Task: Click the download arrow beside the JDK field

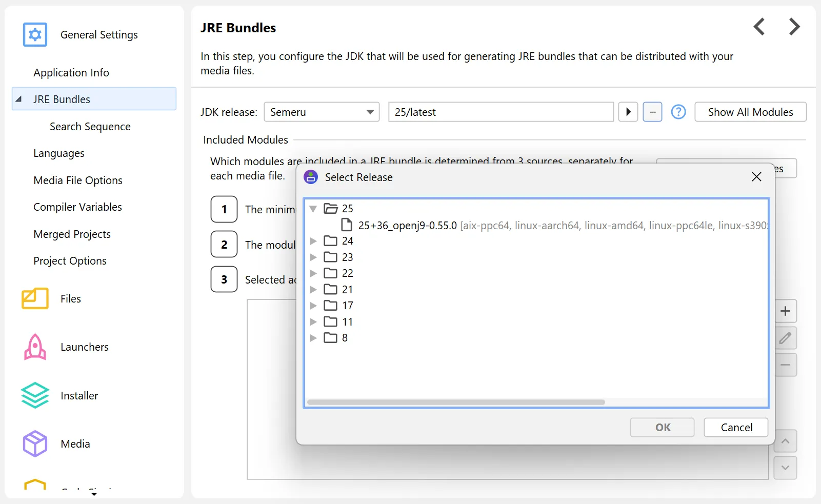Action: point(628,112)
